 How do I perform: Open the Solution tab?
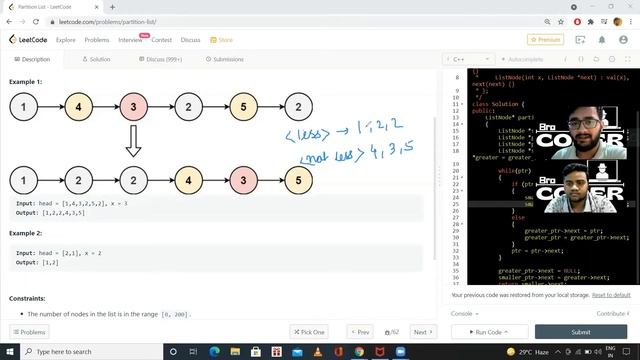(x=96, y=59)
